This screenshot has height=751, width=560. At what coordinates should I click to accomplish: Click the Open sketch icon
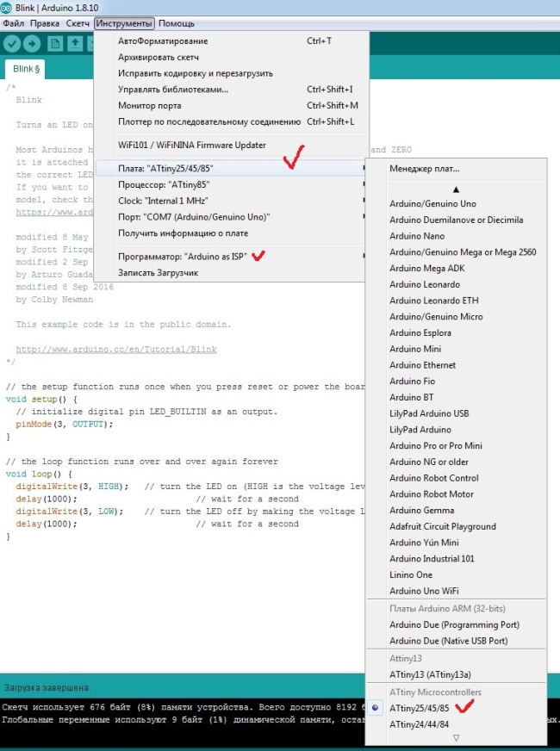click(x=76, y=43)
